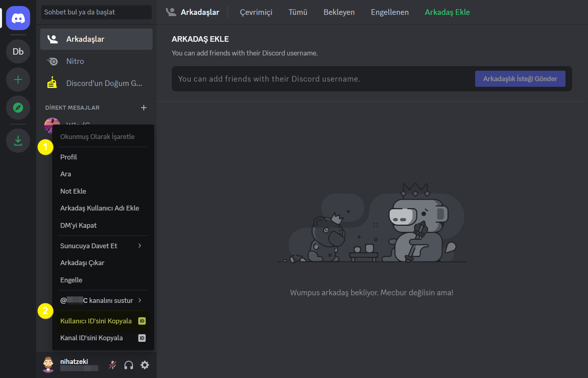
Task: Expand the kanalını sustur submenu arrow
Action: pyautogui.click(x=140, y=300)
